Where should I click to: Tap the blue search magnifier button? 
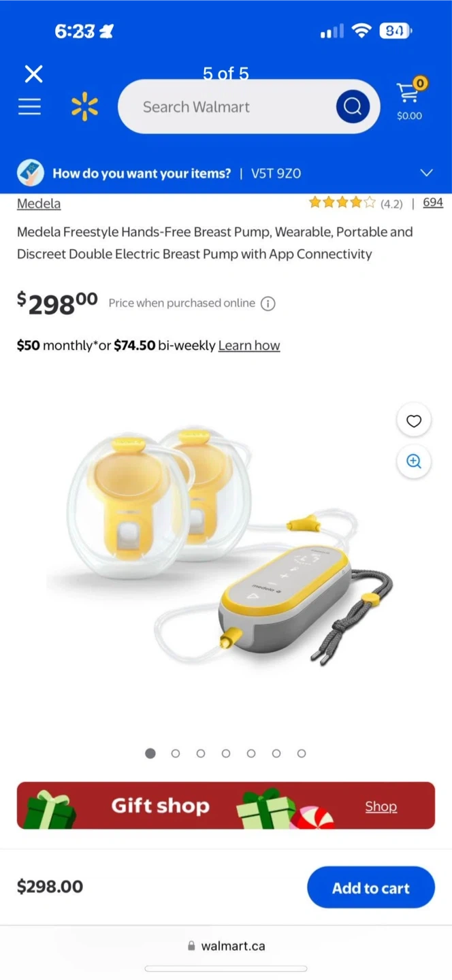[353, 107]
